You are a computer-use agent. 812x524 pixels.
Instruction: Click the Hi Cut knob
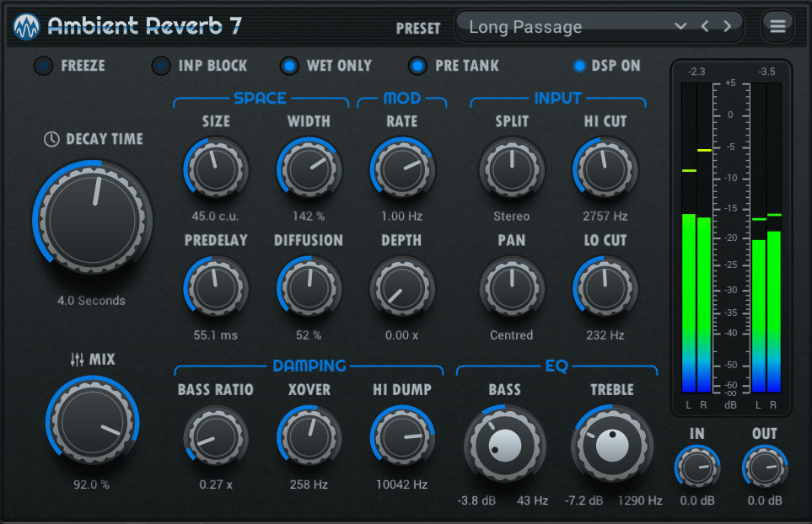click(x=605, y=169)
